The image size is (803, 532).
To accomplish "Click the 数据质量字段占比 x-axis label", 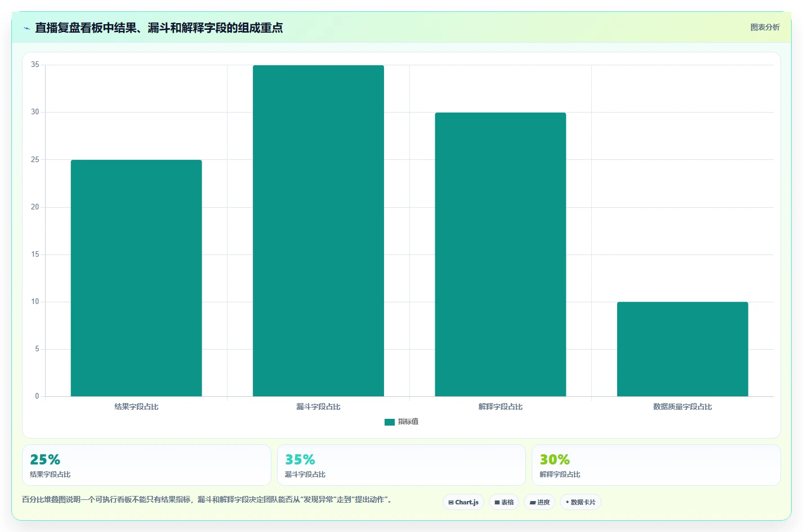I will pos(682,406).
